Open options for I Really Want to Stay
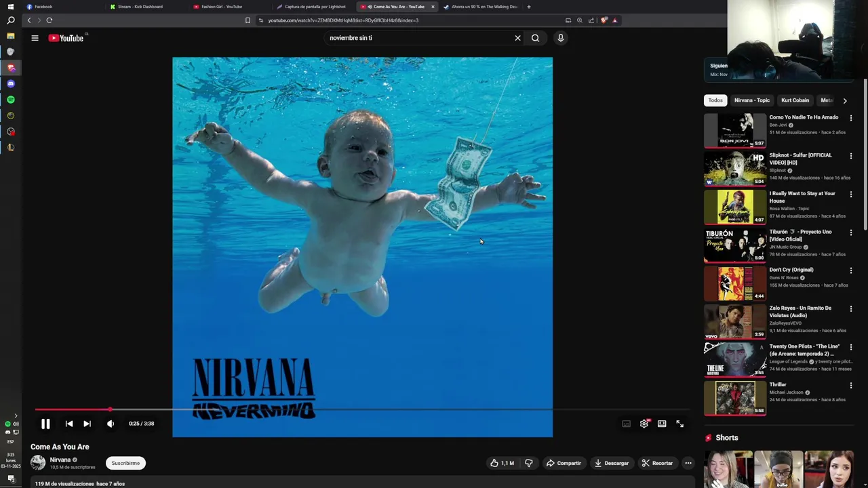This screenshot has height=488, width=868. [851, 194]
